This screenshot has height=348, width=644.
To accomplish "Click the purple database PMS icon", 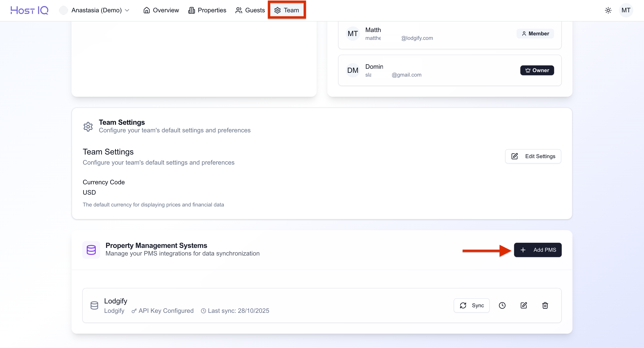I will pos(91,250).
